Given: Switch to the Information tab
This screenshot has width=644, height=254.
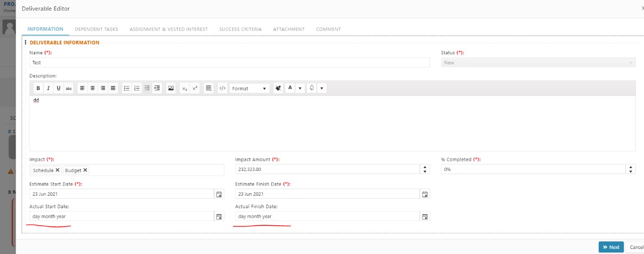Looking at the screenshot, I should point(45,29).
